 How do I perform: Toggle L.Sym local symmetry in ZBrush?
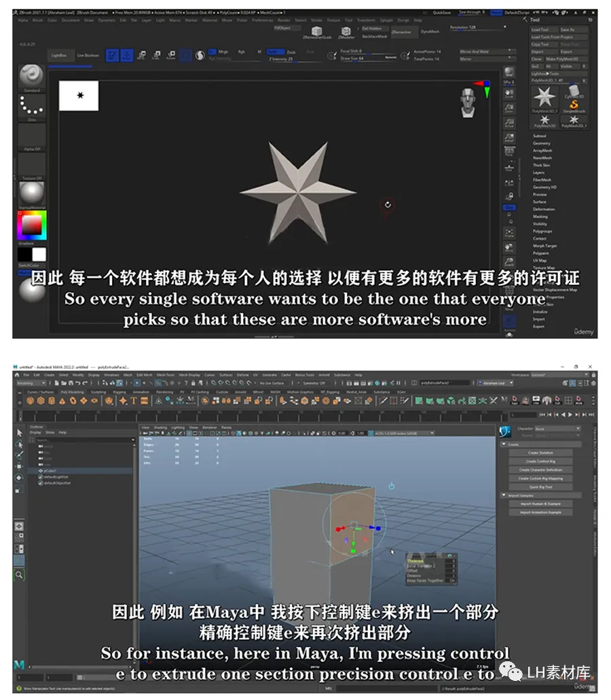coord(508,183)
